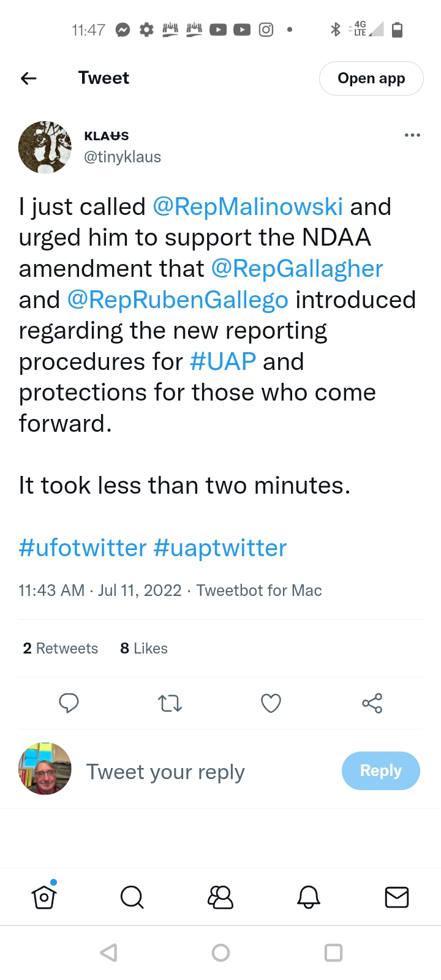Open the Search tab
Screen dimensions: 441x980
[x=132, y=897]
